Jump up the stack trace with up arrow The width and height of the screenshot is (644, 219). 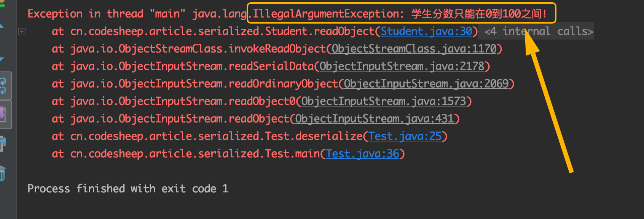pyautogui.click(x=2, y=26)
